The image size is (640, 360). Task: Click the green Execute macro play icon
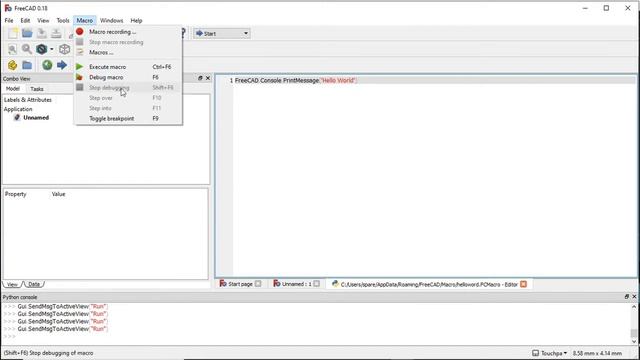coord(80,67)
